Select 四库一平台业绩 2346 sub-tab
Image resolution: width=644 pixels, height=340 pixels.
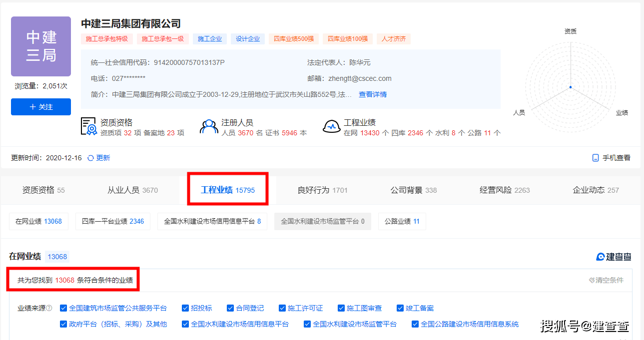point(113,221)
